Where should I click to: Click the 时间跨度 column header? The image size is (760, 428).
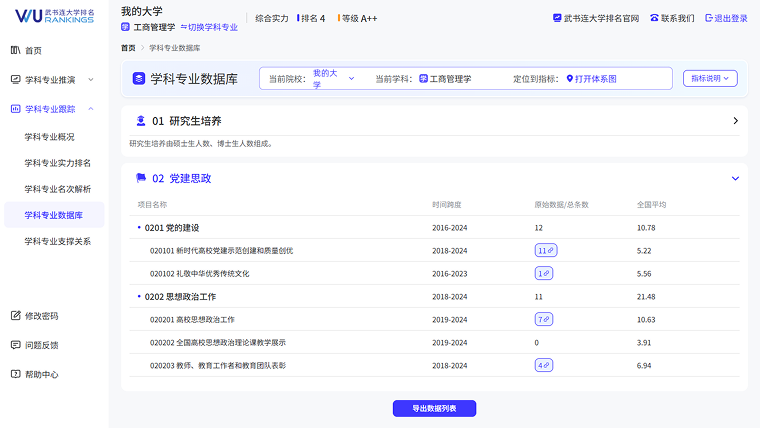coord(447,205)
